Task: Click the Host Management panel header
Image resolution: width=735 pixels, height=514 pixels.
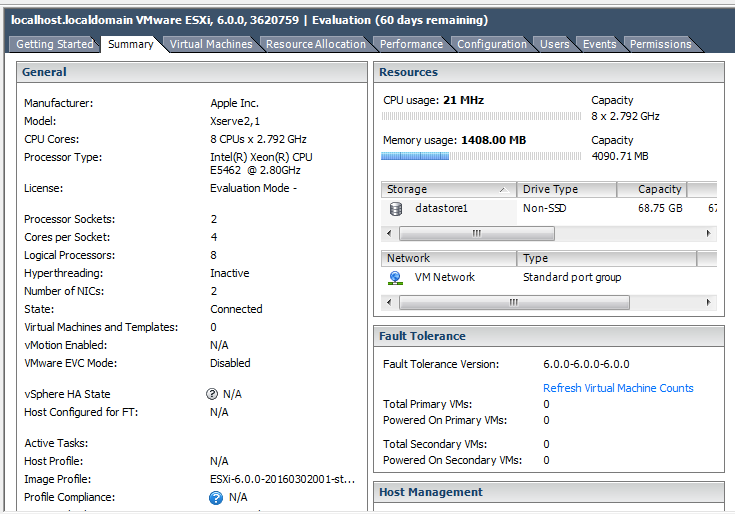Action: click(549, 492)
